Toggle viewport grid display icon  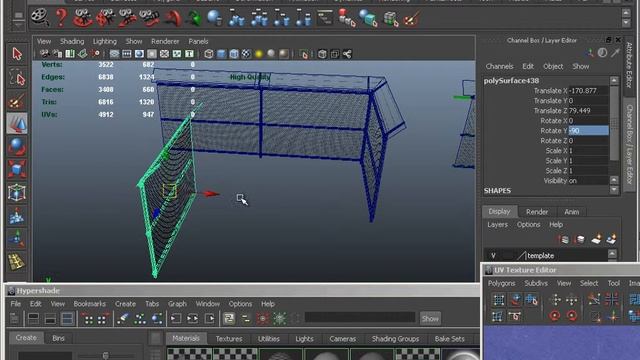click(114, 54)
